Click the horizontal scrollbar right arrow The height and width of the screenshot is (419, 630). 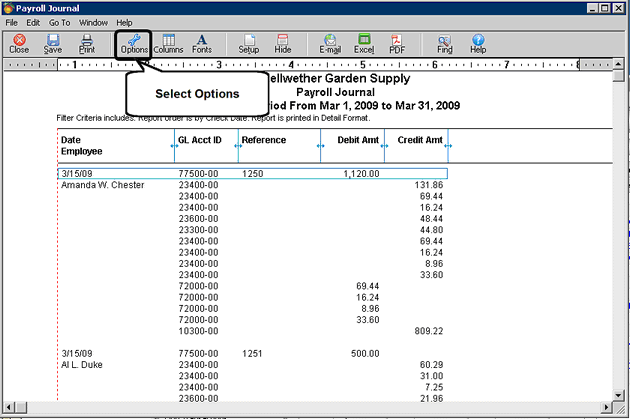tap(607, 408)
